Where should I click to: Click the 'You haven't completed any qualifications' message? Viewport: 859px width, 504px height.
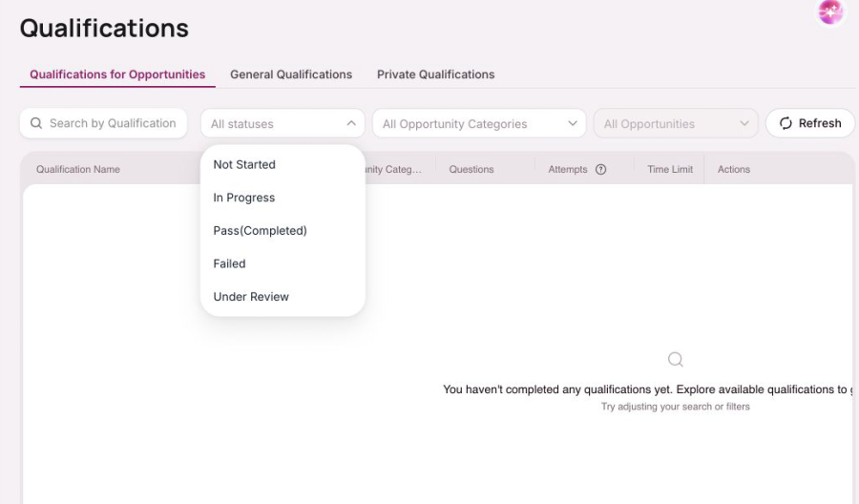tap(648, 389)
